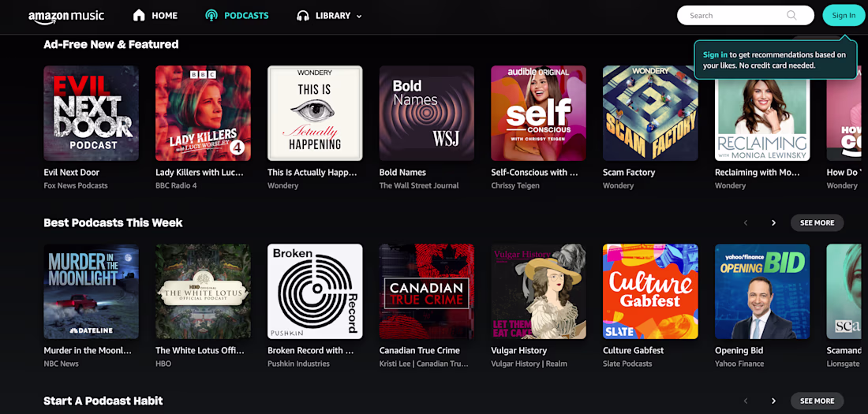See more Best Podcasts This Week

(817, 223)
